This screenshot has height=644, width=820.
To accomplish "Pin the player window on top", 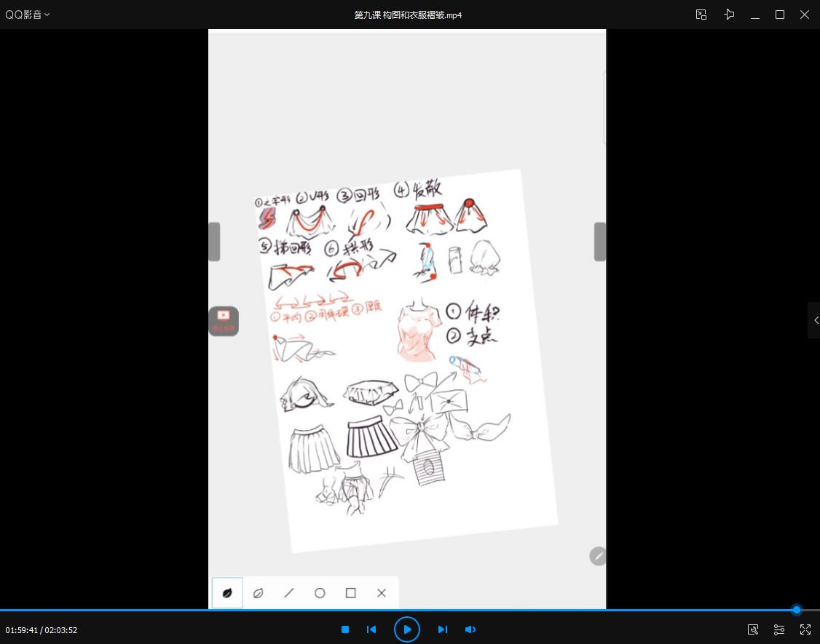I will pyautogui.click(x=729, y=15).
